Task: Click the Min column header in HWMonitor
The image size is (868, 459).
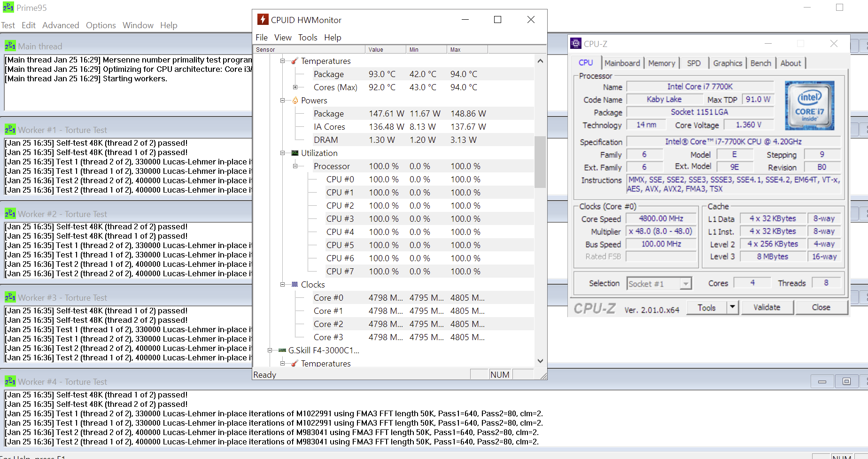Action: 426,50
